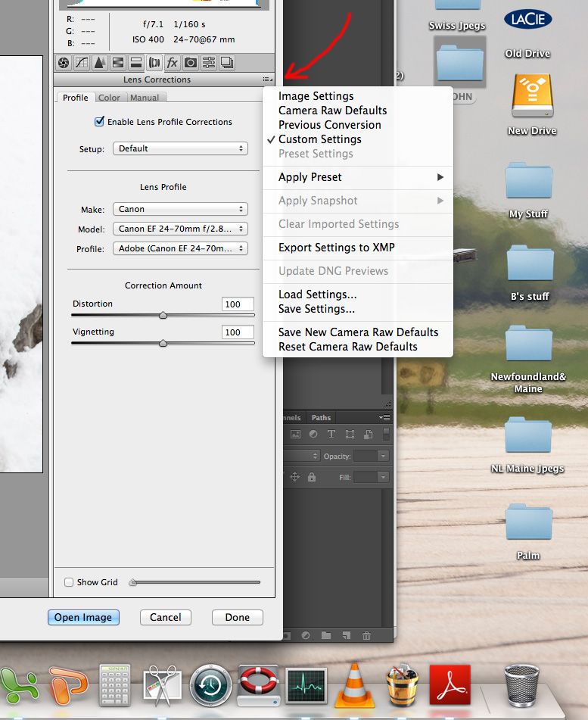Screen dimensions: 588x720
Task: Switch to the Manual tab
Action: [x=145, y=98]
